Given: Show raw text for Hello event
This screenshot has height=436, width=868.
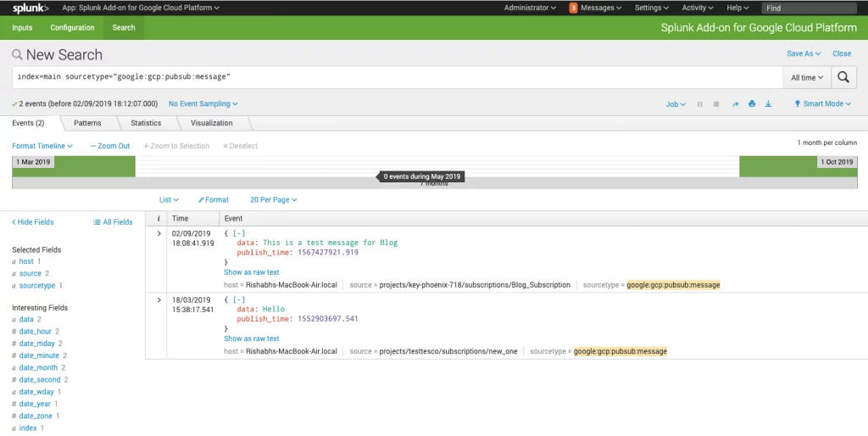Looking at the screenshot, I should click(x=251, y=338).
